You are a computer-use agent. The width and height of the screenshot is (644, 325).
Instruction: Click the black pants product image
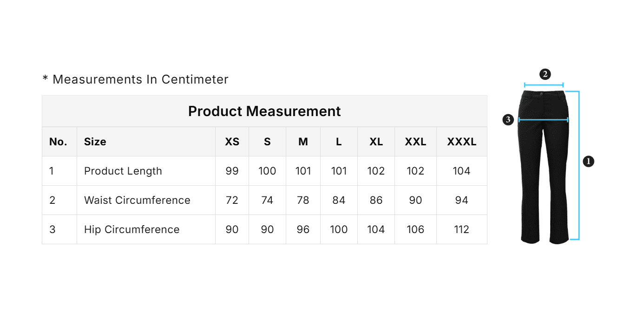[544, 186]
